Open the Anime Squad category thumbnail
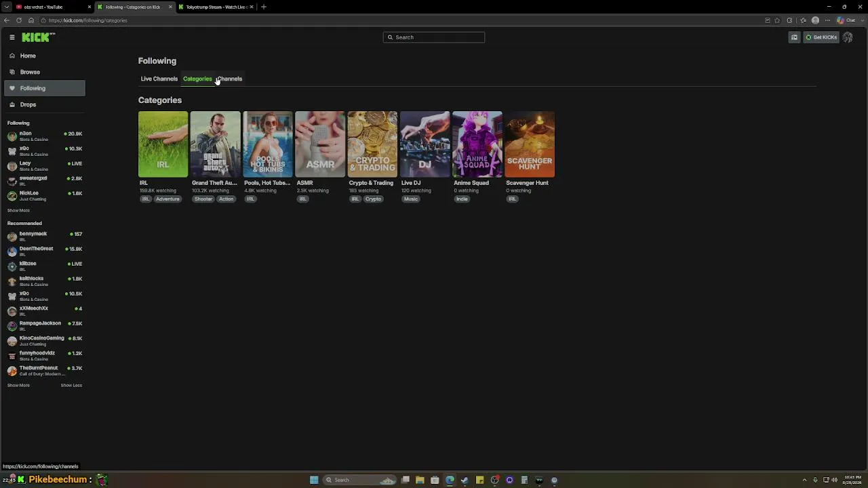Image resolution: width=868 pixels, height=488 pixels. coord(477,144)
